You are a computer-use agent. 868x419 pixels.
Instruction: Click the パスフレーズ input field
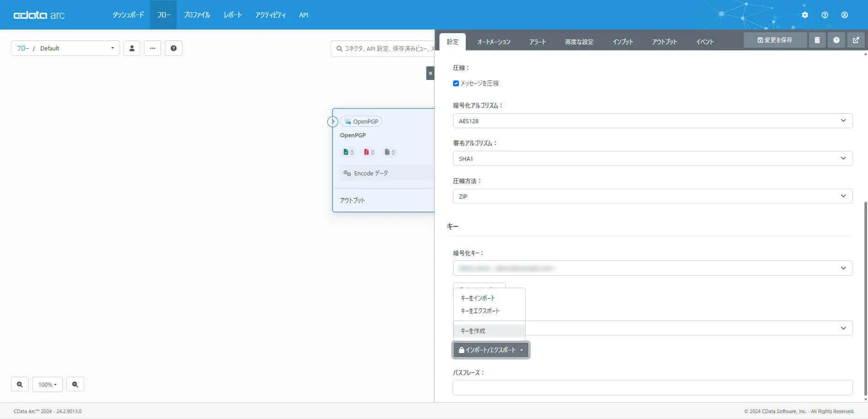point(653,388)
